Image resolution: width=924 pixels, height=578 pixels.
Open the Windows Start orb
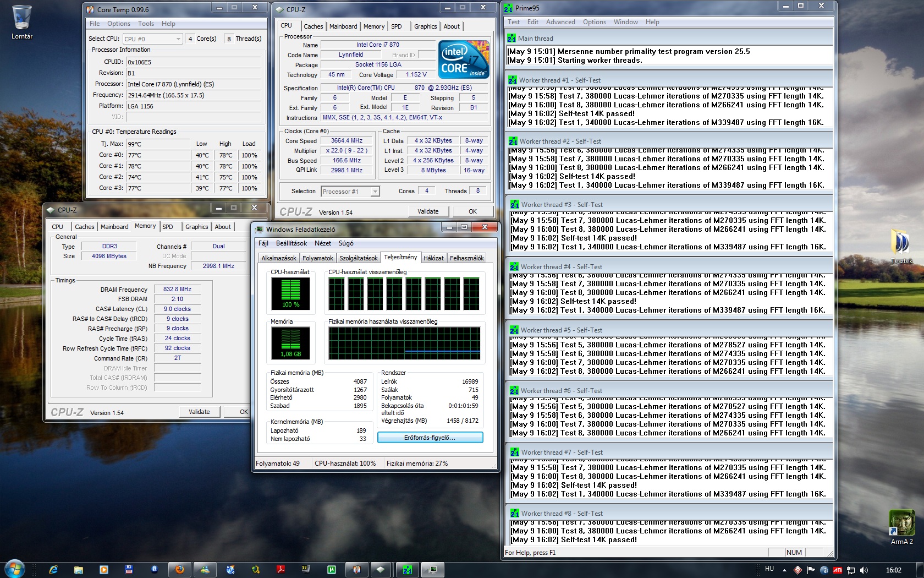(15, 570)
